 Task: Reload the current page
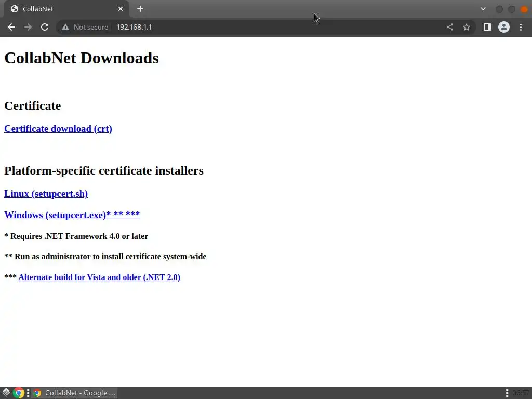tap(45, 27)
